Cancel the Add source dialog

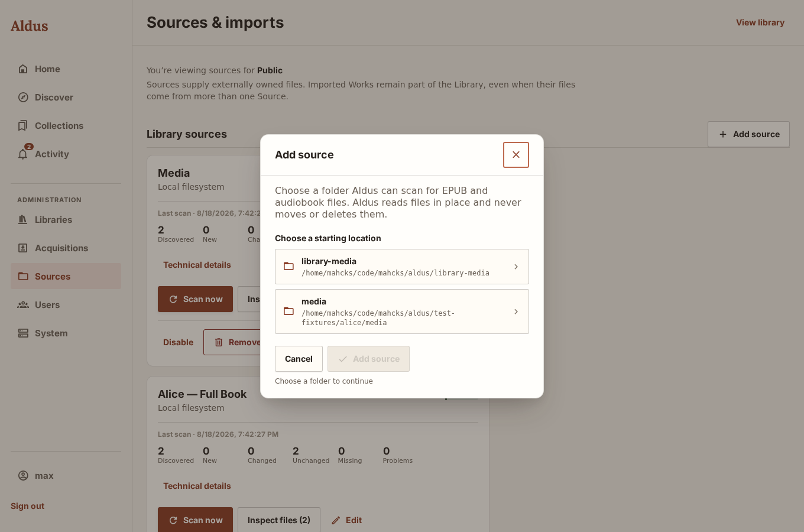(x=299, y=359)
